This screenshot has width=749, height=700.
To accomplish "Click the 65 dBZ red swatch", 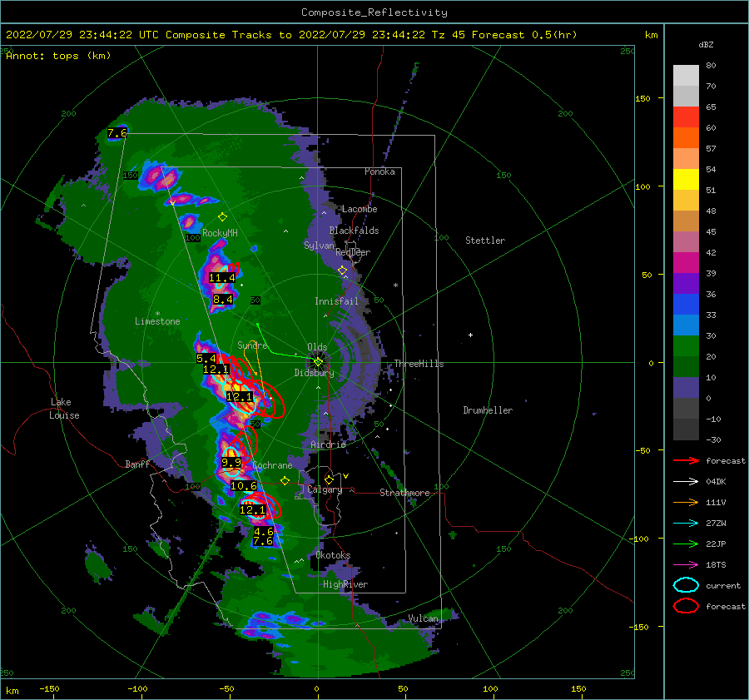I will [x=686, y=117].
